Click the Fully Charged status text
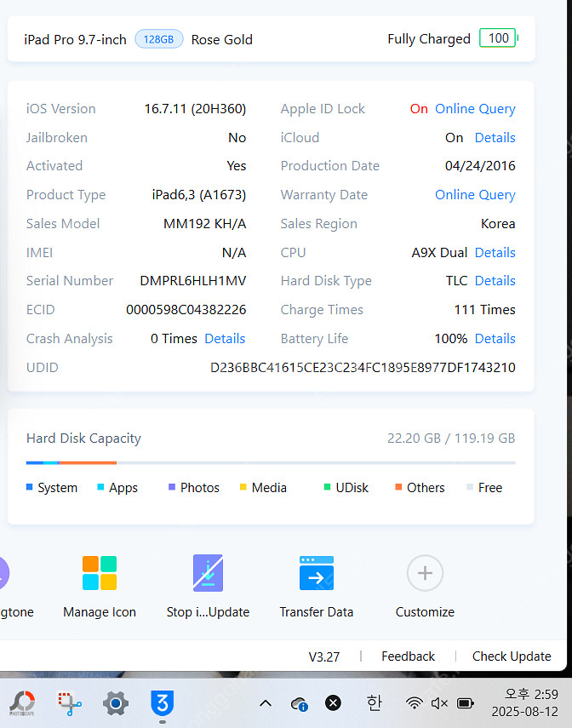Viewport: 572px width, 728px height. pyautogui.click(x=429, y=39)
